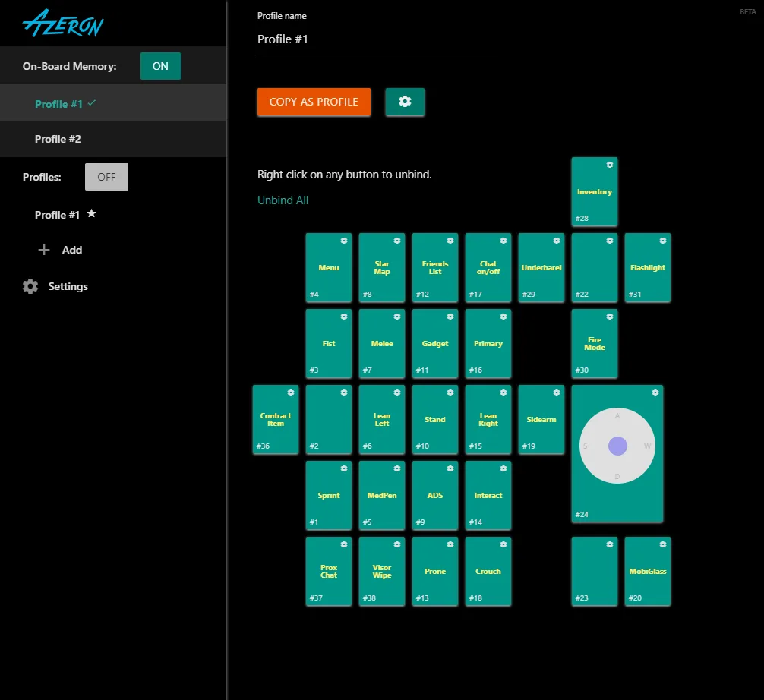Open gear settings on Inventory button #28
Image resolution: width=764 pixels, height=700 pixels.
(610, 165)
